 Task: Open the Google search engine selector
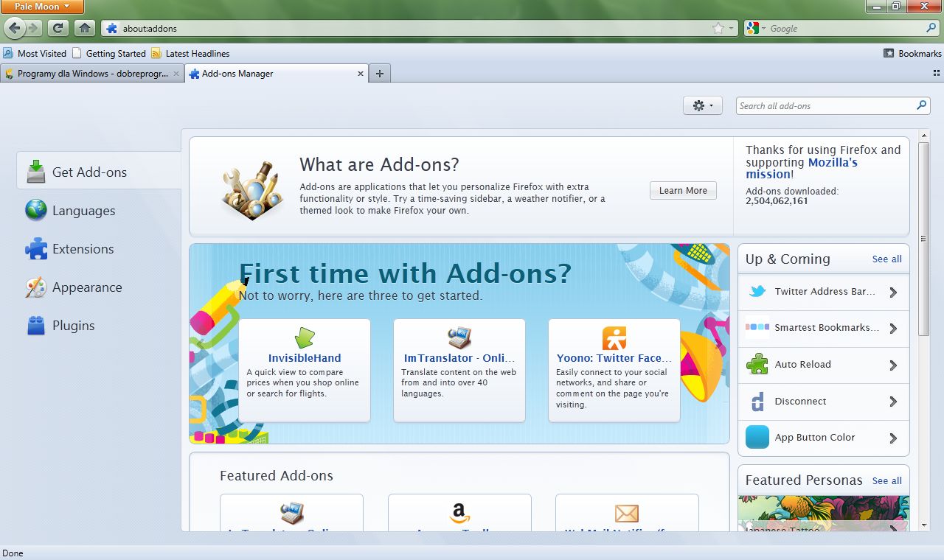pyautogui.click(x=756, y=28)
